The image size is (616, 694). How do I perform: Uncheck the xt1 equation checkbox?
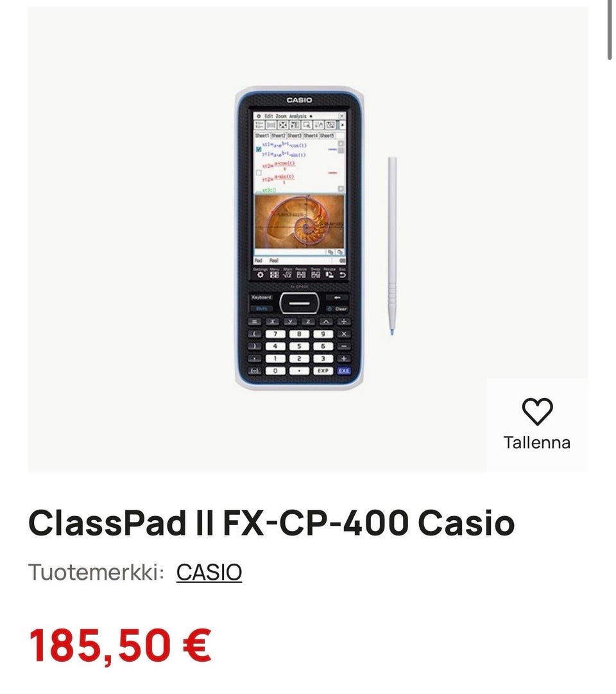pyautogui.click(x=259, y=149)
